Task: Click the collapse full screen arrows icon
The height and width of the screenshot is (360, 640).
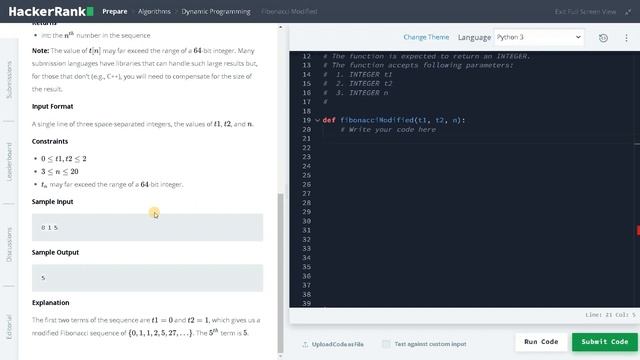Action: click(x=628, y=12)
